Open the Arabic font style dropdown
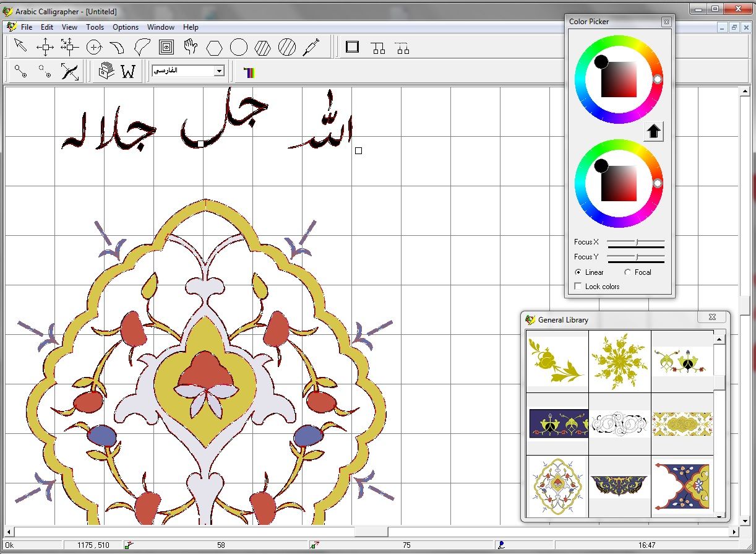The image size is (756, 554). click(218, 71)
